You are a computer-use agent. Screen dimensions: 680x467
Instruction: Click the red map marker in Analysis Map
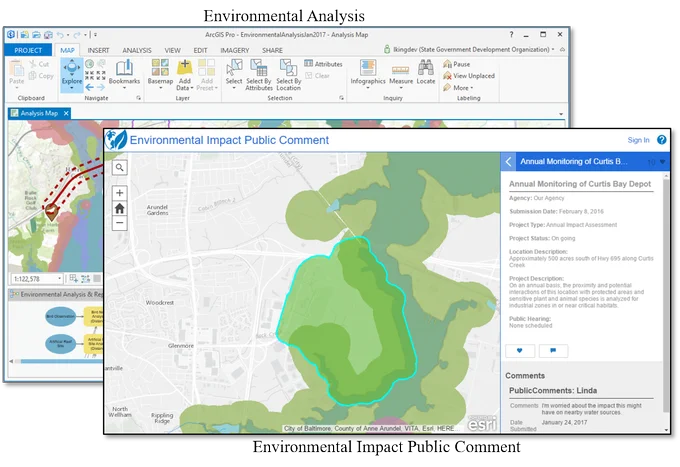52,212
